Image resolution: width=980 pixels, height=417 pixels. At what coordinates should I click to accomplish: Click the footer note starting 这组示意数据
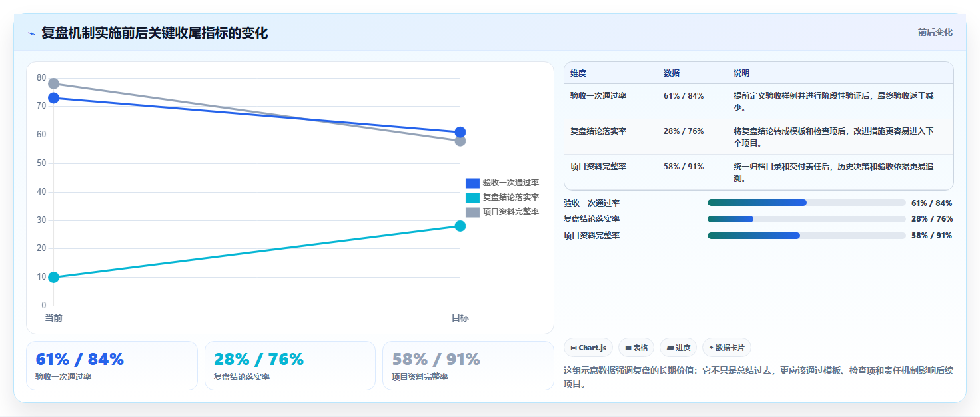[759, 377]
